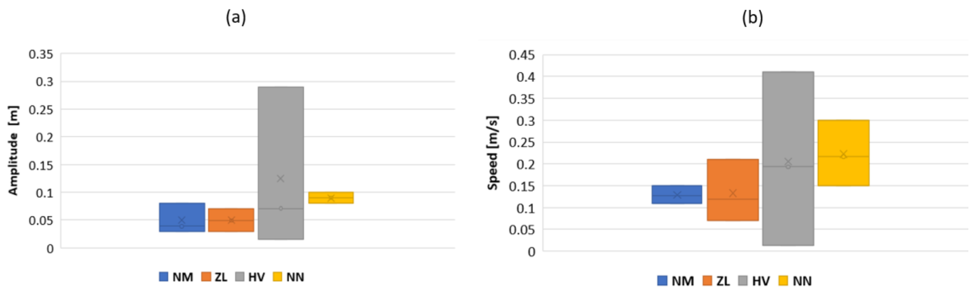Select the "Amplitude [m]" vertical axis title
This screenshot has width=980, height=295.
click(14, 150)
